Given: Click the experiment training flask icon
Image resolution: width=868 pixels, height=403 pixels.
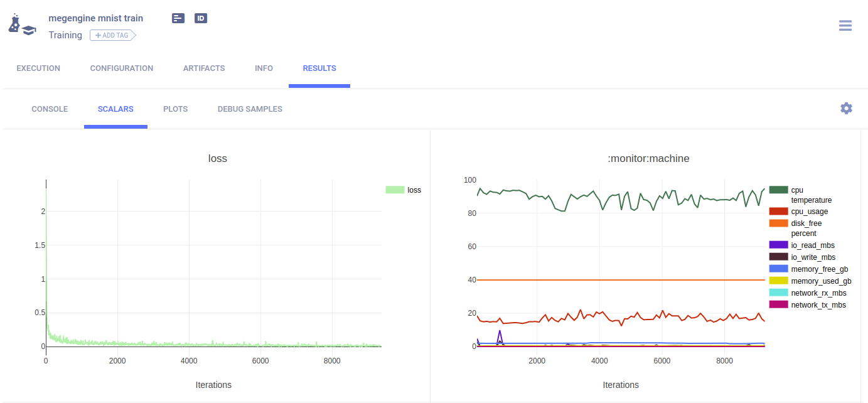Looking at the screenshot, I should (21, 25).
